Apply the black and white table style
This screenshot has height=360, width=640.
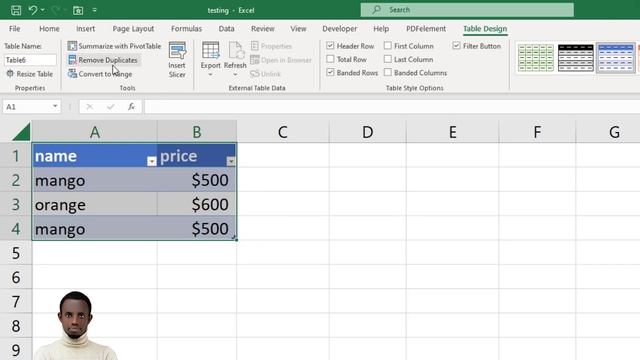(576, 58)
